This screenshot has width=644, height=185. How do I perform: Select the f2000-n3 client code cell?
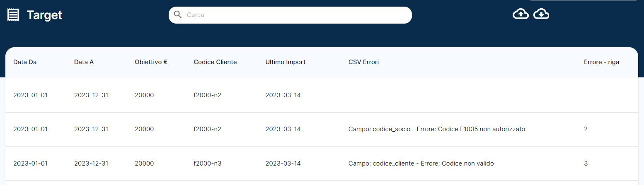(x=207, y=163)
